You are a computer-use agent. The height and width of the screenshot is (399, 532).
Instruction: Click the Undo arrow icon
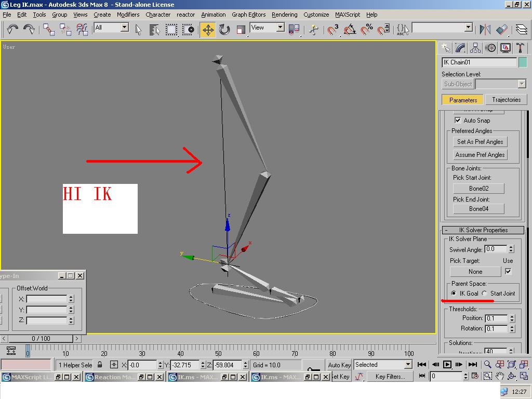pyautogui.click(x=12, y=30)
